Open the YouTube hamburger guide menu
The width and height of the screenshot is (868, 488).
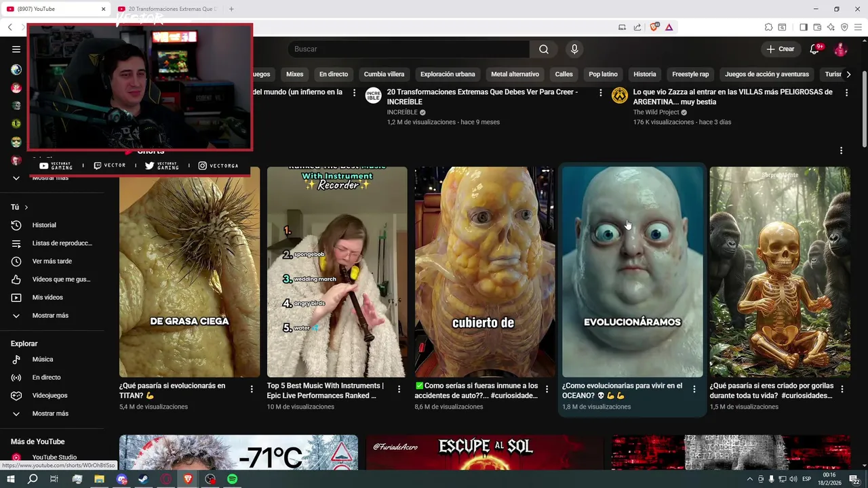pyautogui.click(x=16, y=49)
